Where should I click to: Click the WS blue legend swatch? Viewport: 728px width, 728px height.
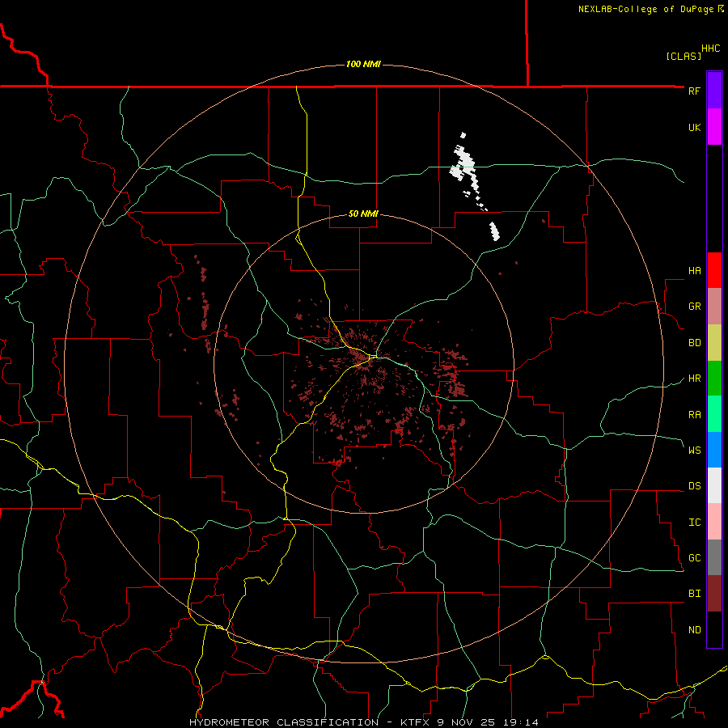click(x=714, y=450)
